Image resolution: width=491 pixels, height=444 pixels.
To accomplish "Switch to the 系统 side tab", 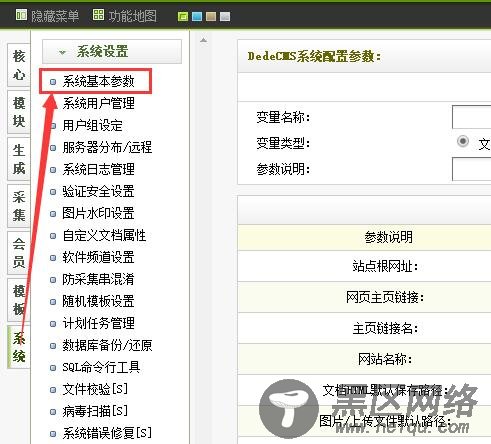I will (19, 347).
